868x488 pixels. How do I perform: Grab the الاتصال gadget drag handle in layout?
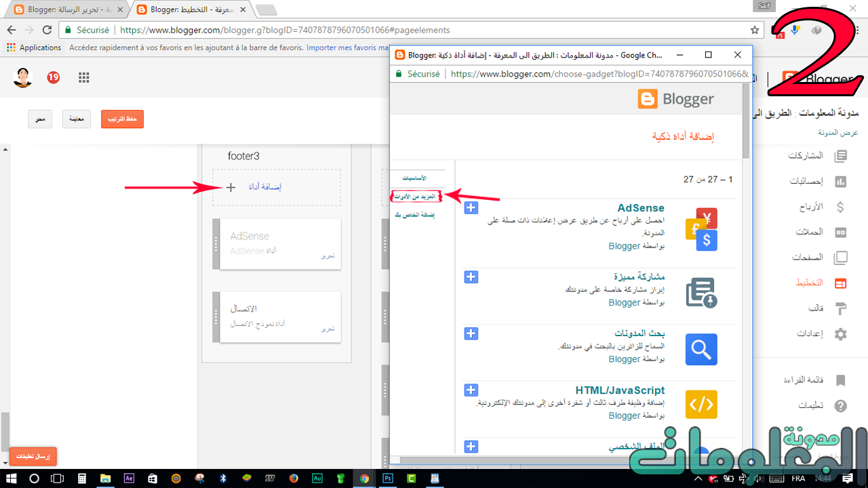[216, 316]
